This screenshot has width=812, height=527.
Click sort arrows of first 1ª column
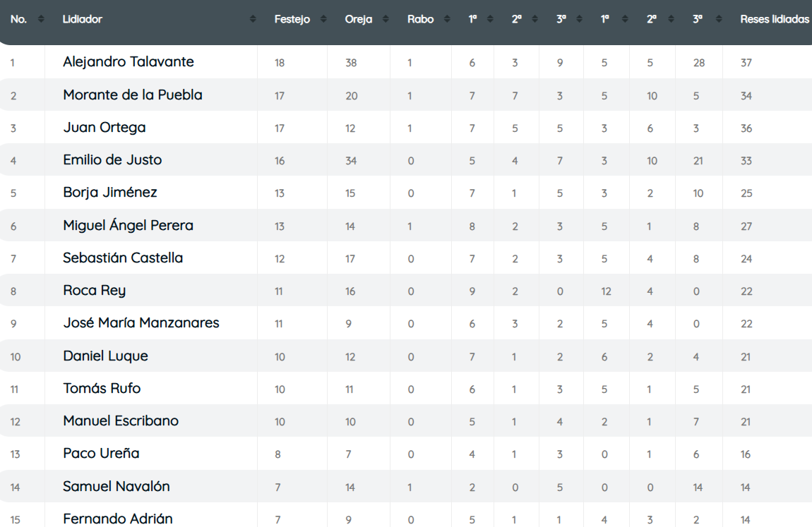[x=490, y=19]
